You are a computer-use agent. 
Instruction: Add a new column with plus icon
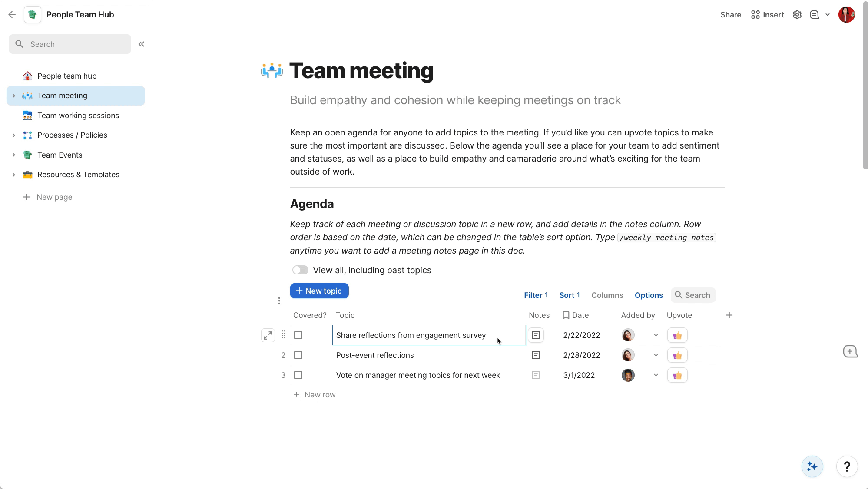point(729,315)
